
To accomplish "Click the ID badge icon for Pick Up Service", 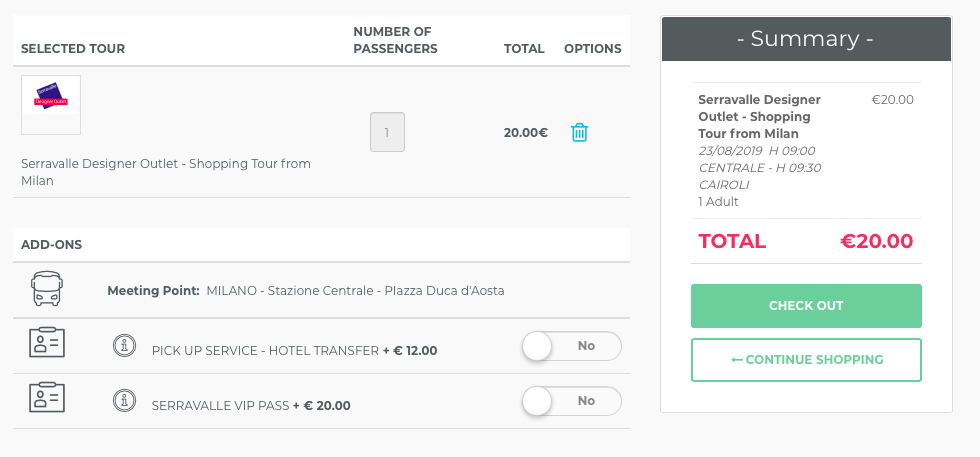I will 47,342.
